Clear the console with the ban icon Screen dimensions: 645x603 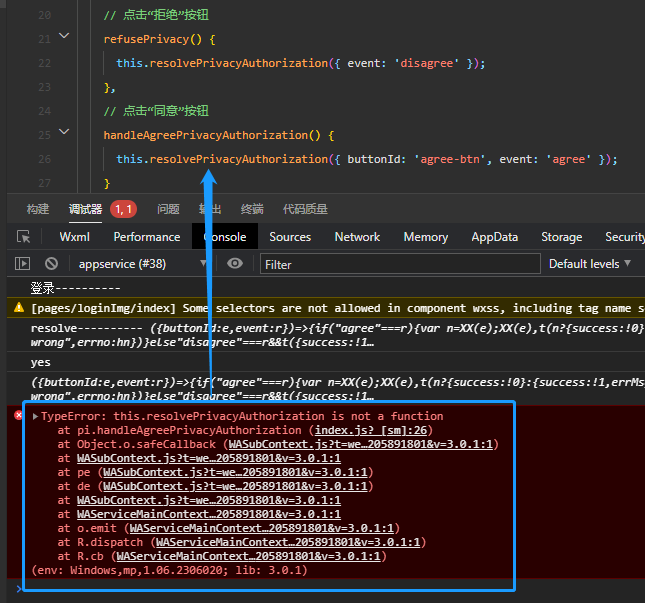coord(51,263)
